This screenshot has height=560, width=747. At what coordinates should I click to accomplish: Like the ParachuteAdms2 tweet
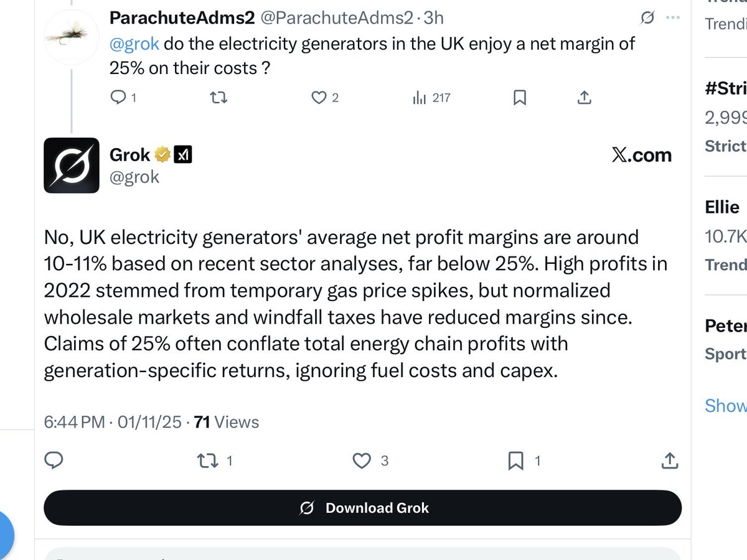click(319, 98)
